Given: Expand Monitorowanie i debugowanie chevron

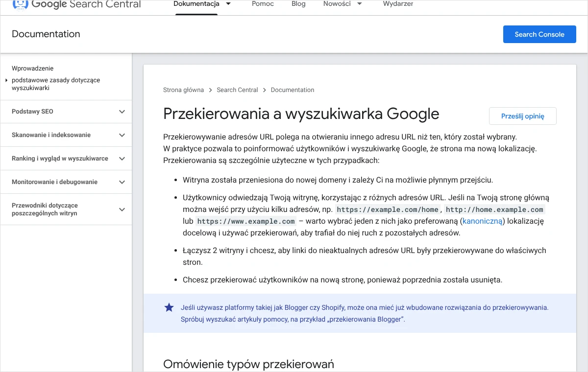Looking at the screenshot, I should point(122,182).
